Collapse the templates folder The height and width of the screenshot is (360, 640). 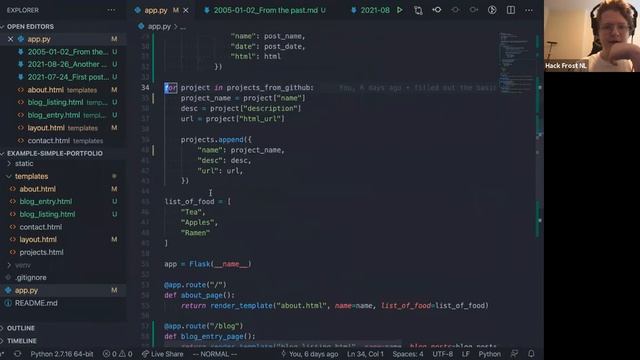(x=31, y=176)
